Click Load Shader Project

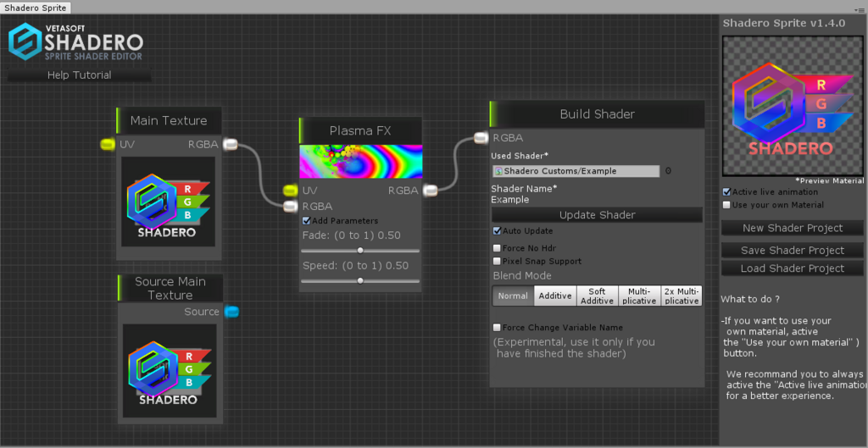pyautogui.click(x=793, y=268)
